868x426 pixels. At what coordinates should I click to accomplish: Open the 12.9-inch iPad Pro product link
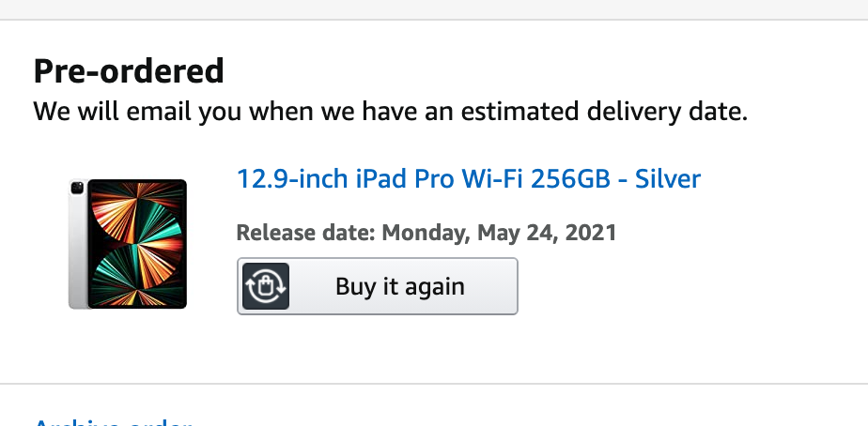pos(468,178)
